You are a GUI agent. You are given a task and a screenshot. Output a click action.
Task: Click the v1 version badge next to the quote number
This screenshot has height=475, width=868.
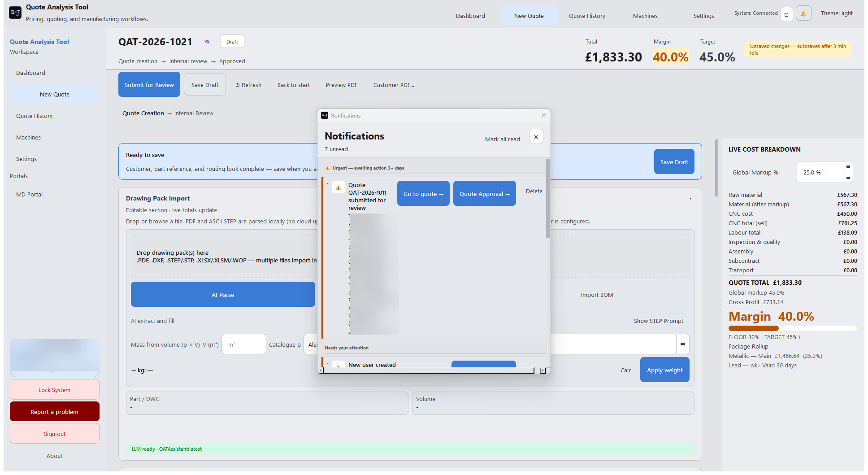207,41
